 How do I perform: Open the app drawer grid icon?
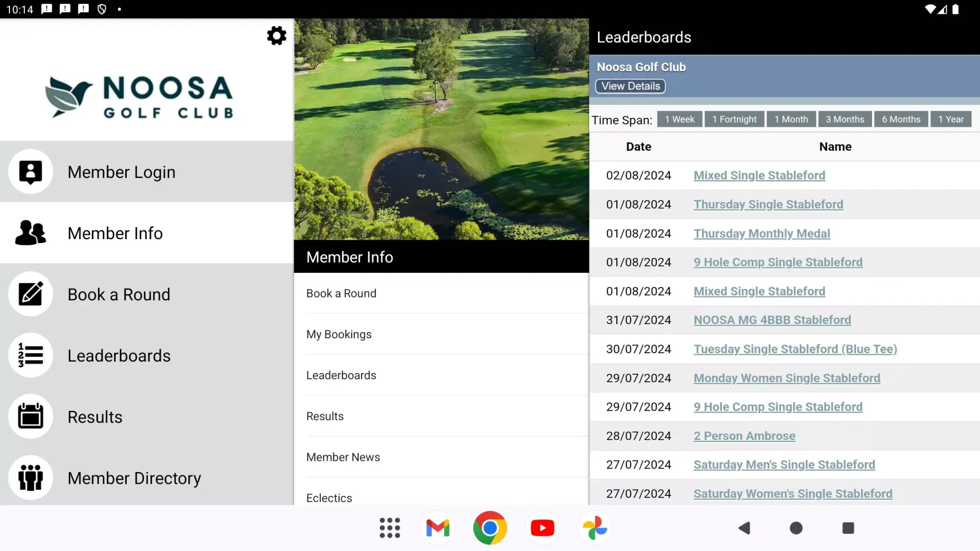tap(390, 528)
